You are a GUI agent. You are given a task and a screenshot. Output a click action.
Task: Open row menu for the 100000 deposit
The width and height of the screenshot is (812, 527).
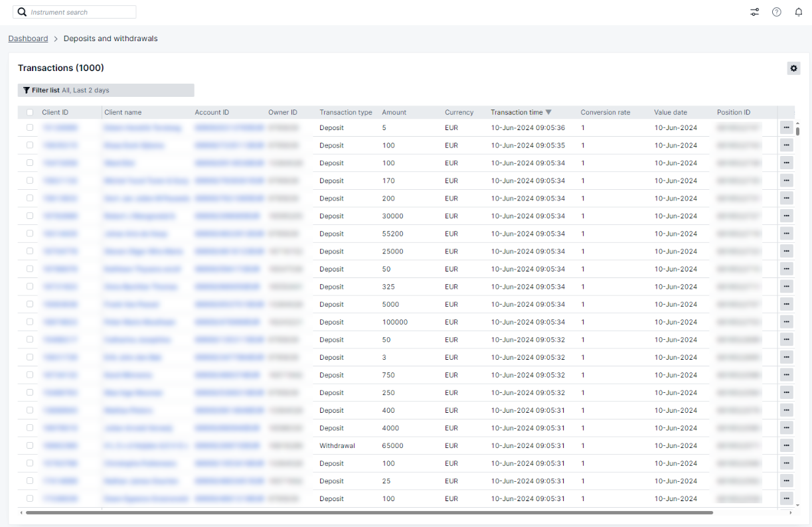click(786, 322)
